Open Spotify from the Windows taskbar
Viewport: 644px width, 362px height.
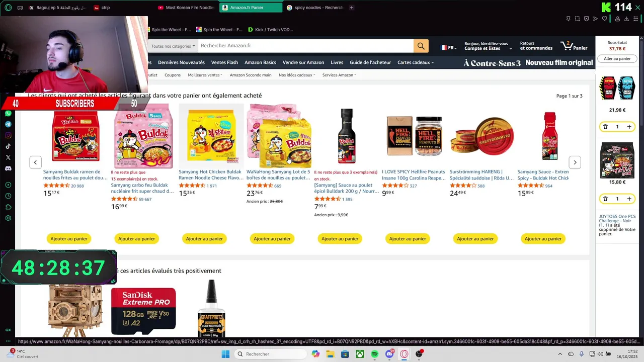pyautogui.click(x=374, y=354)
